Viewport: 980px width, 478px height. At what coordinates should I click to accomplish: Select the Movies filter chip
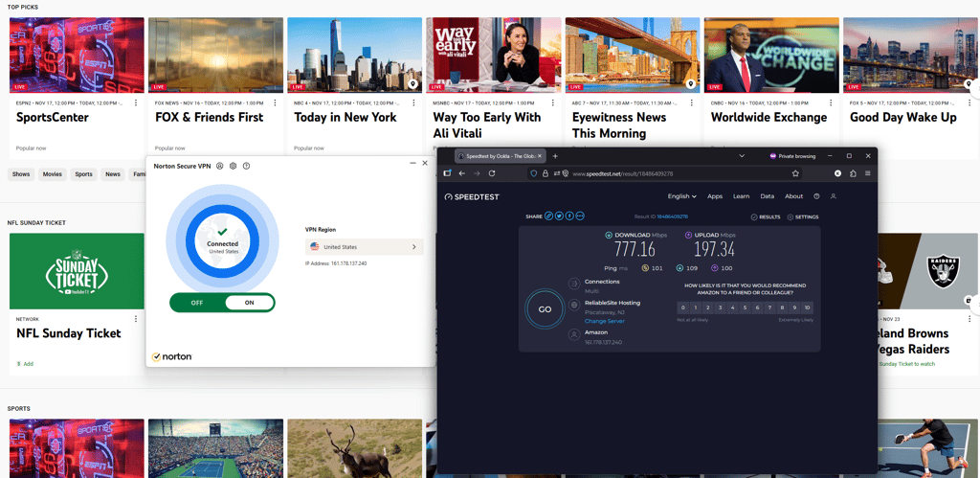tap(53, 174)
